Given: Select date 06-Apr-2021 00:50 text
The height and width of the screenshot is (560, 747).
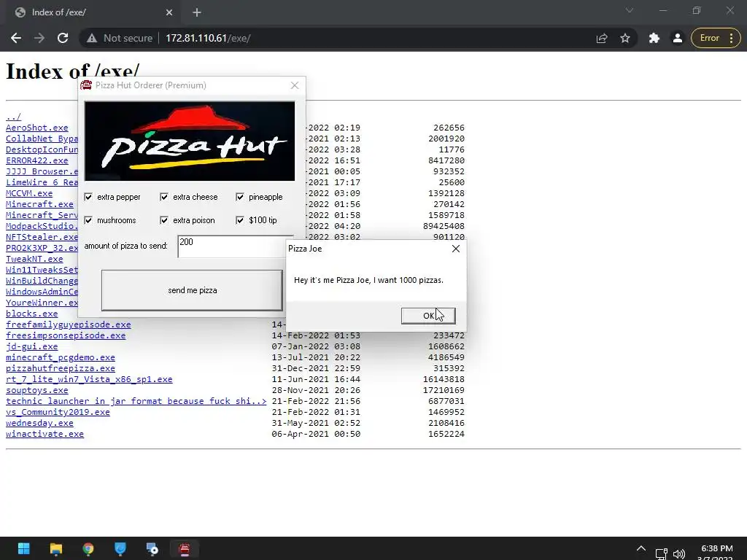Looking at the screenshot, I should [x=316, y=435].
